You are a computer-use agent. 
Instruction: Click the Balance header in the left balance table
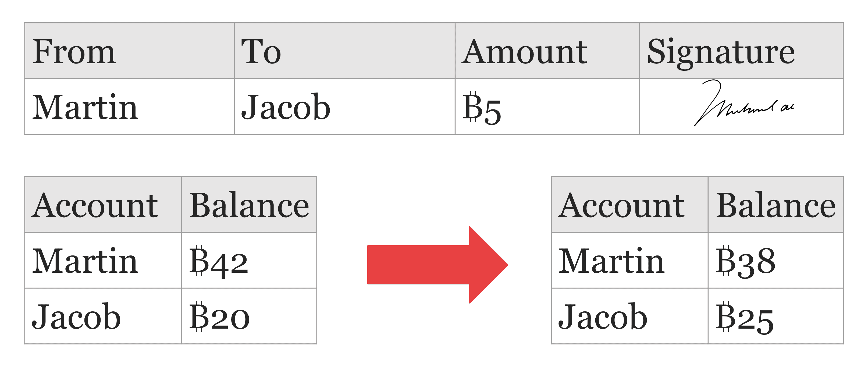tap(249, 205)
